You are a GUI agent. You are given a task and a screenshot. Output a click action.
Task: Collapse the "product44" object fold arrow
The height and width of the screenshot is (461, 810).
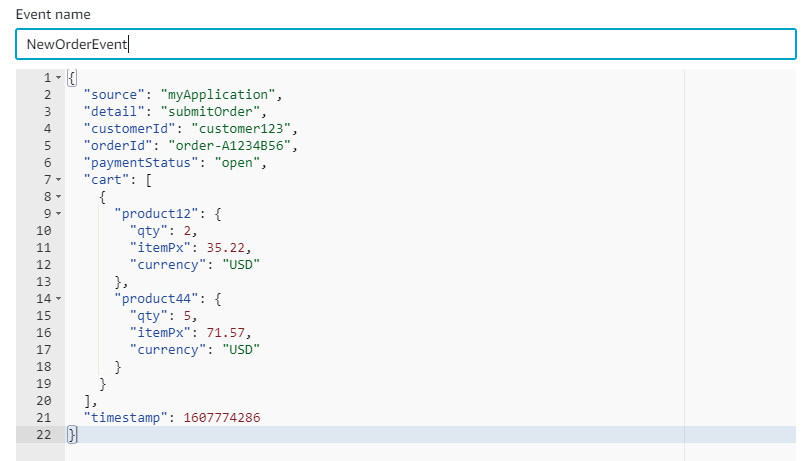coord(58,298)
